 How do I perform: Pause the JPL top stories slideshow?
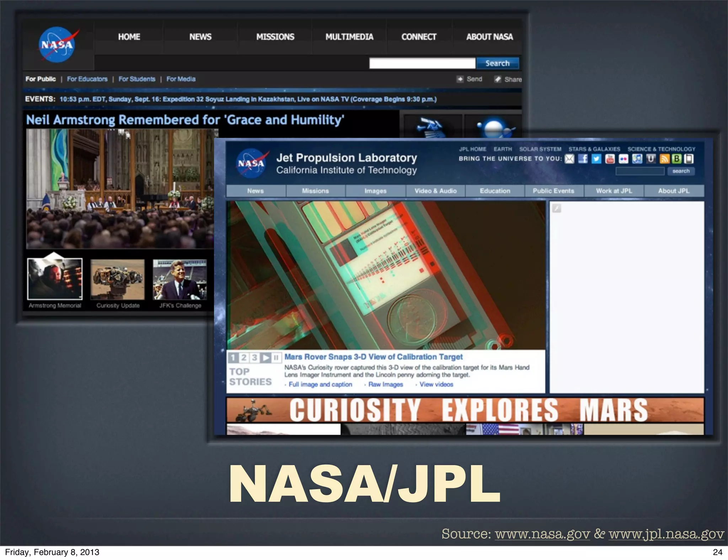coord(277,357)
